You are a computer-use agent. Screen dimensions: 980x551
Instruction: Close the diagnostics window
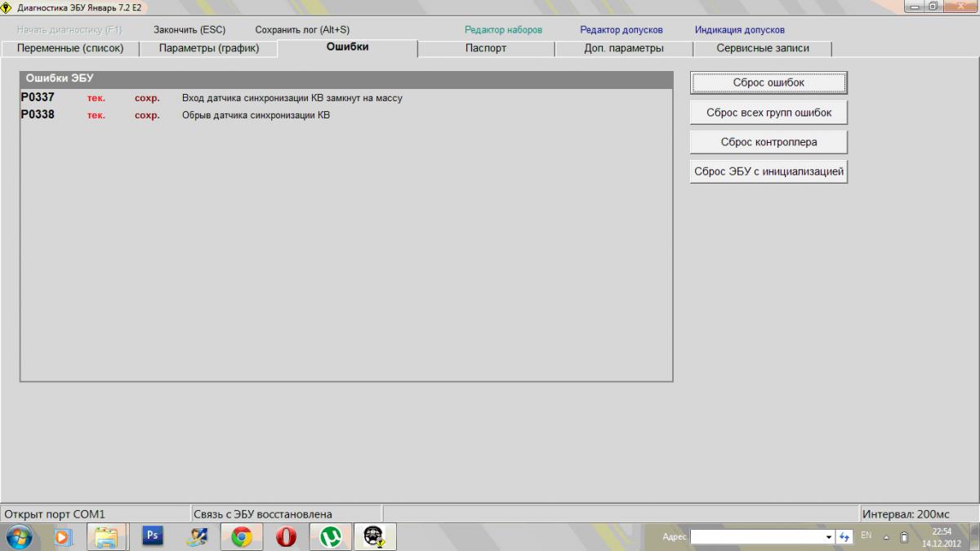pyautogui.click(x=960, y=6)
